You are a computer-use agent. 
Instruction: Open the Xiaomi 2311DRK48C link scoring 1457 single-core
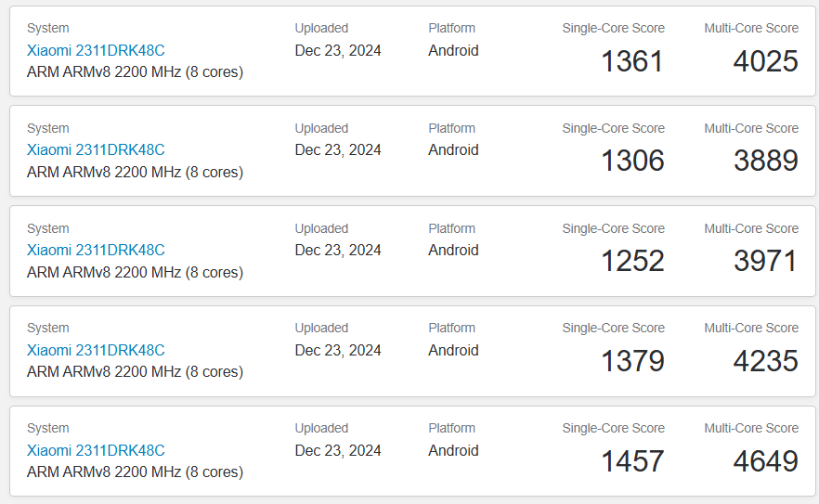click(x=96, y=450)
